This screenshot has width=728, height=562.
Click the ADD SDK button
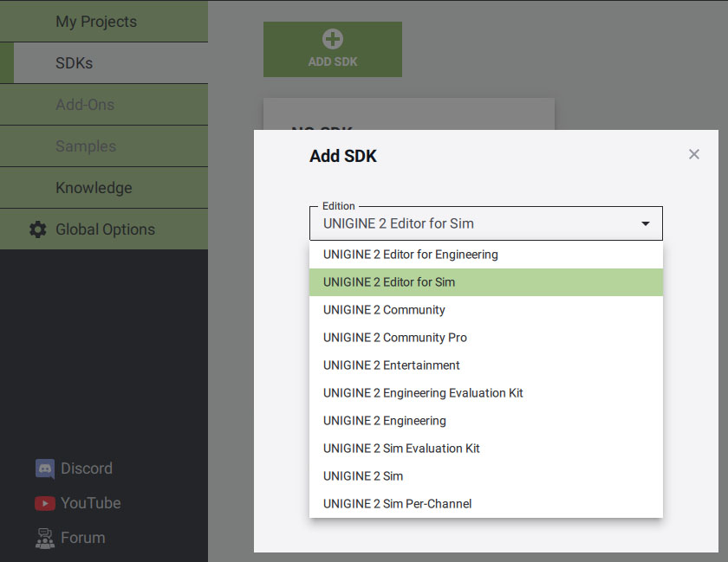[x=333, y=49]
